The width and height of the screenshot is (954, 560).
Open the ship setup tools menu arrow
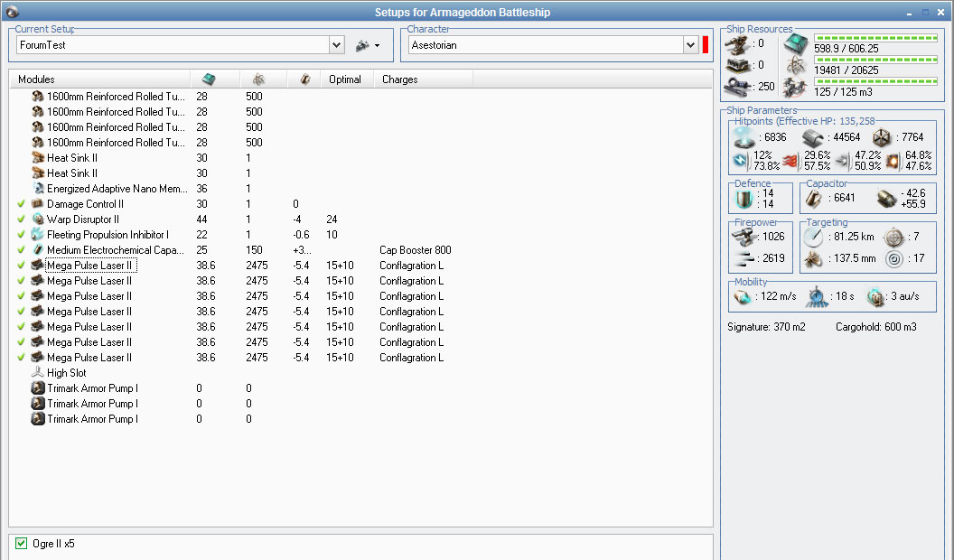378,45
